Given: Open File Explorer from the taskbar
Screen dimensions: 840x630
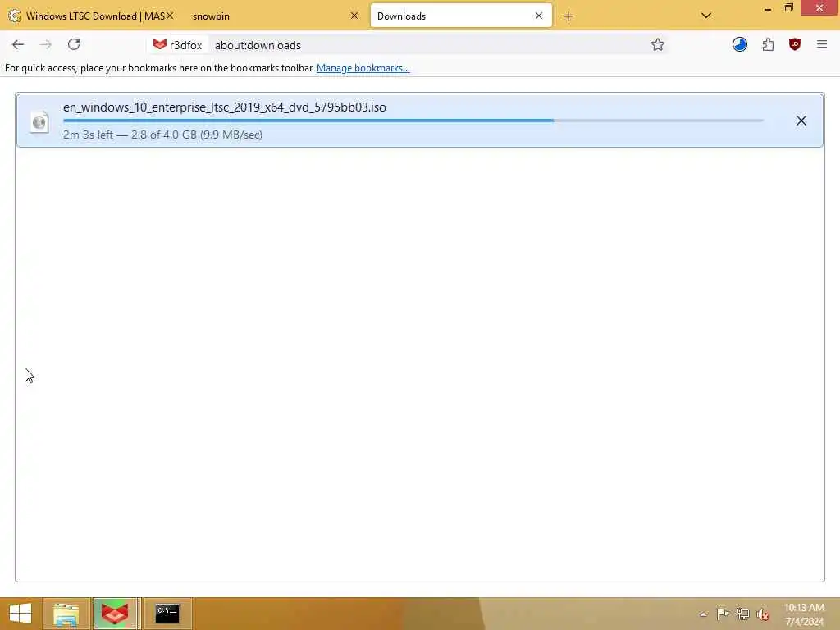Looking at the screenshot, I should (x=66, y=614).
